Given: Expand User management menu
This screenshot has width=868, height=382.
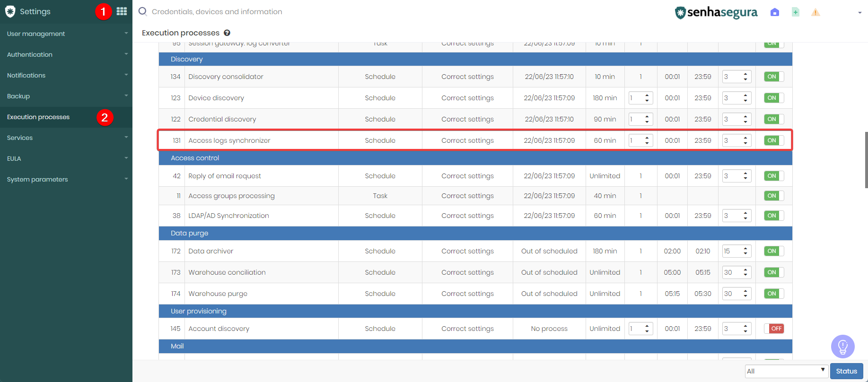Looking at the screenshot, I should click(x=66, y=34).
